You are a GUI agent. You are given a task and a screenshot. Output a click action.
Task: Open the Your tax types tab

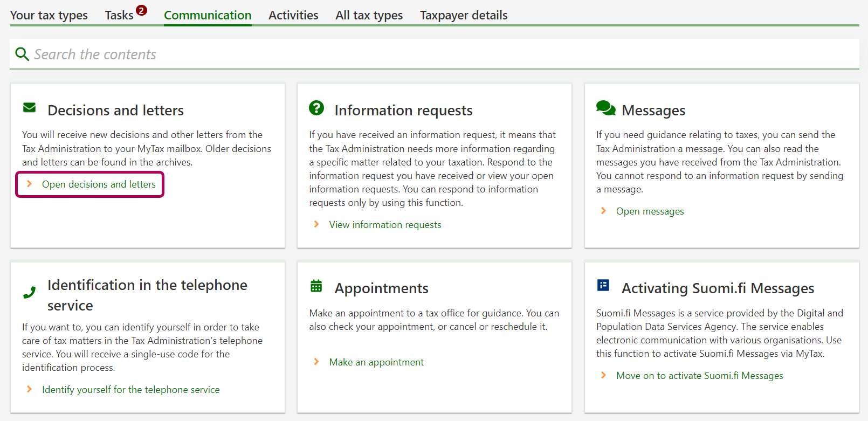click(49, 15)
